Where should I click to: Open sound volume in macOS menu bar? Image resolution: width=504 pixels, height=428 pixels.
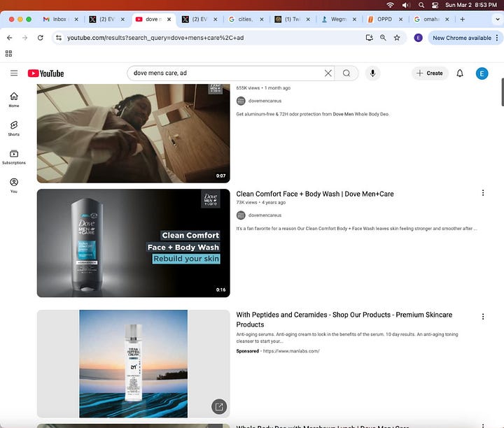point(405,5)
